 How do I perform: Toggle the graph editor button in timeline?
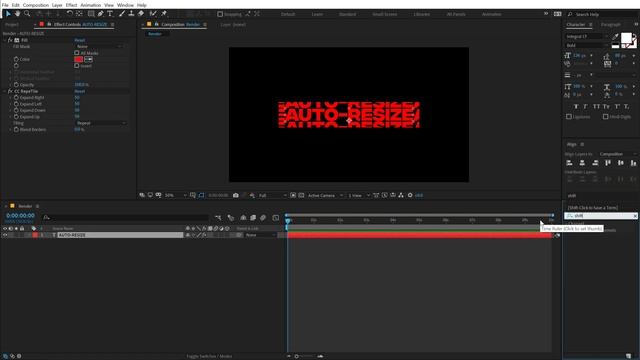[x=276, y=218]
